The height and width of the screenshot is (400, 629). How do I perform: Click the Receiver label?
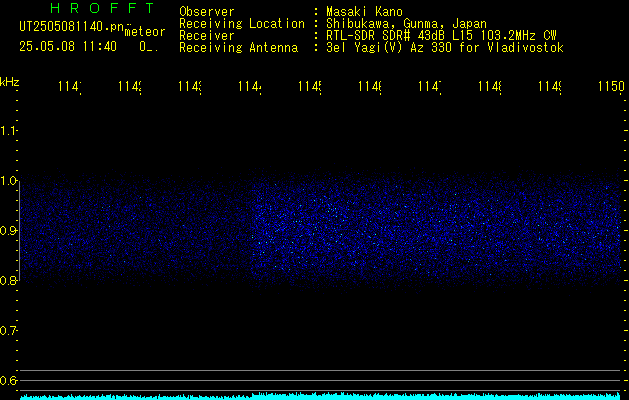click(207, 36)
